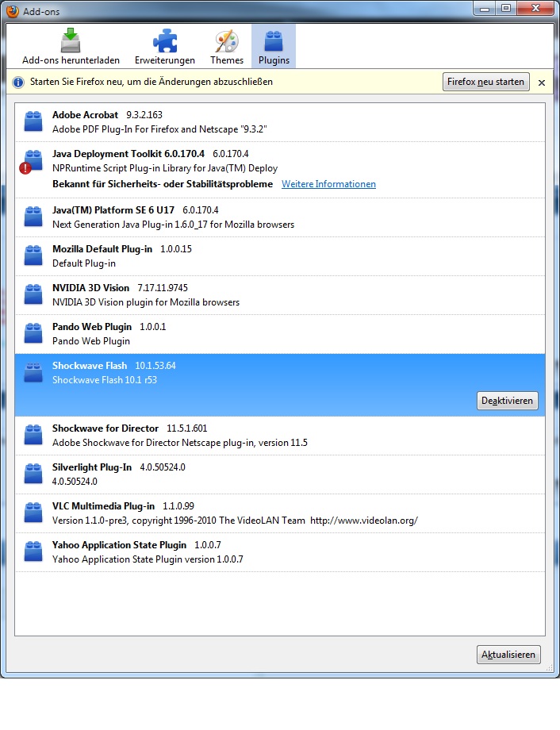The image size is (560, 730).
Task: Click the Aktualisieren button
Action: (508, 655)
